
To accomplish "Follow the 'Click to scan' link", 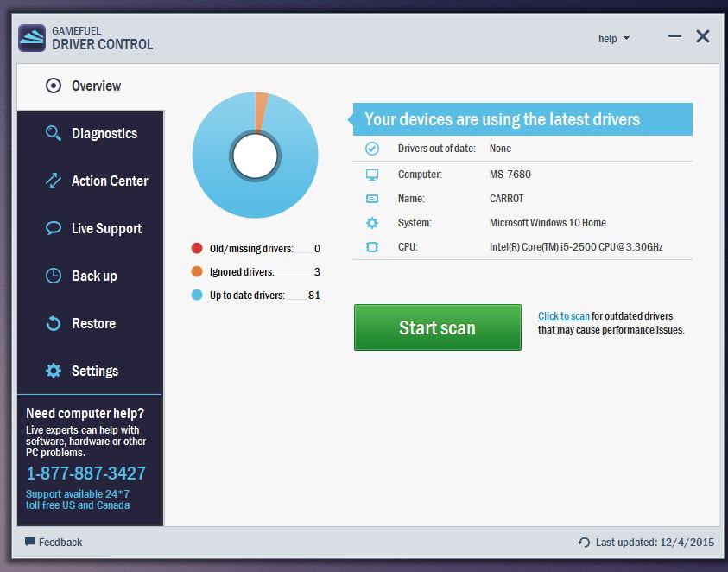I will (x=563, y=316).
